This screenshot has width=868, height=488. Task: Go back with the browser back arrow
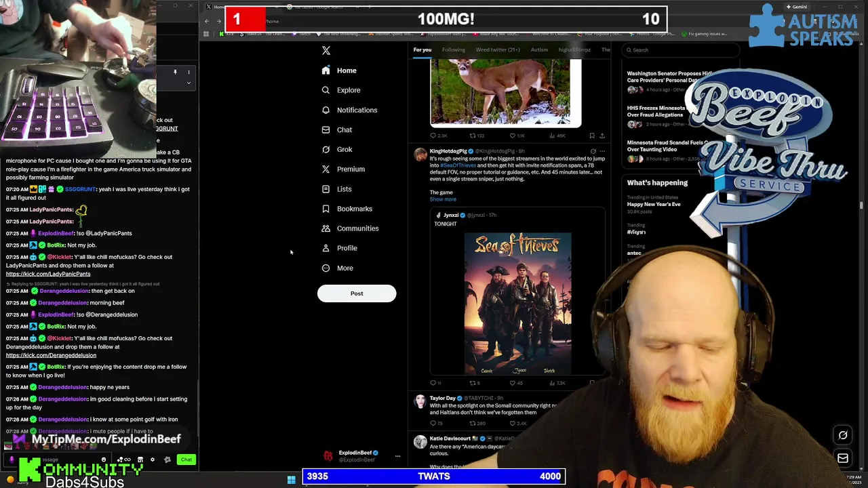coord(207,21)
